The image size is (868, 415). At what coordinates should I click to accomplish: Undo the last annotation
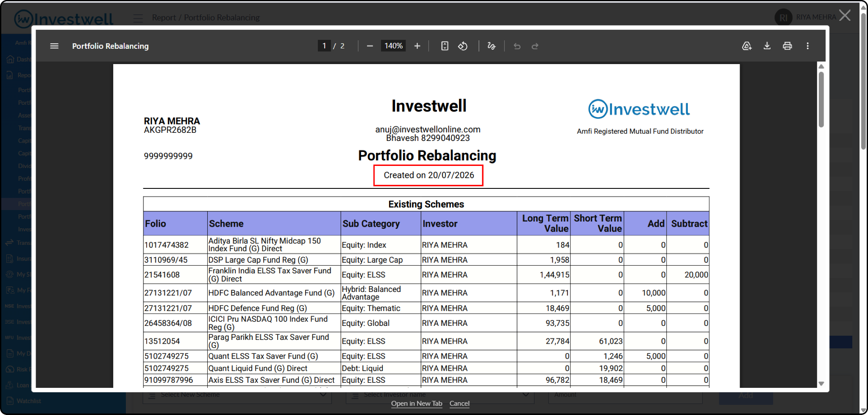point(517,46)
